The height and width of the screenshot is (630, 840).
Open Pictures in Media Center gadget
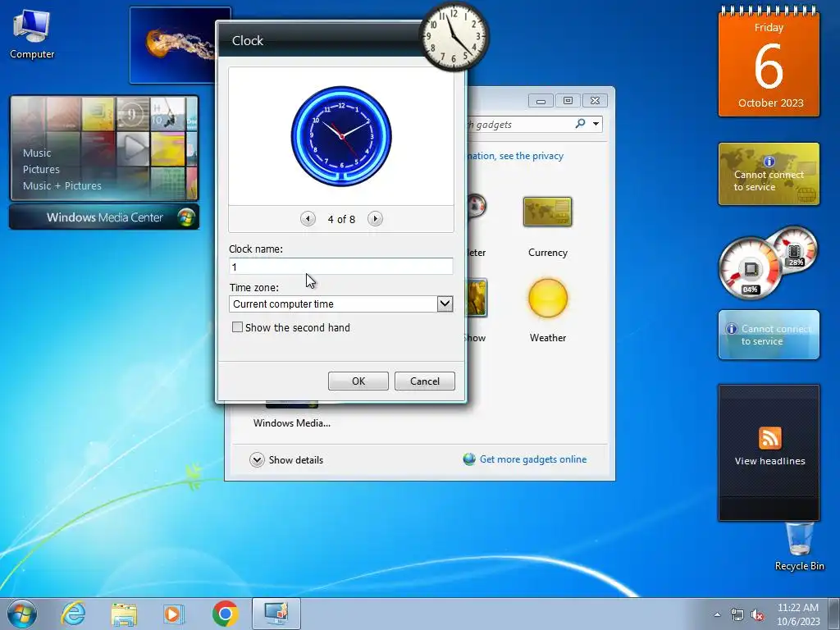(x=41, y=169)
